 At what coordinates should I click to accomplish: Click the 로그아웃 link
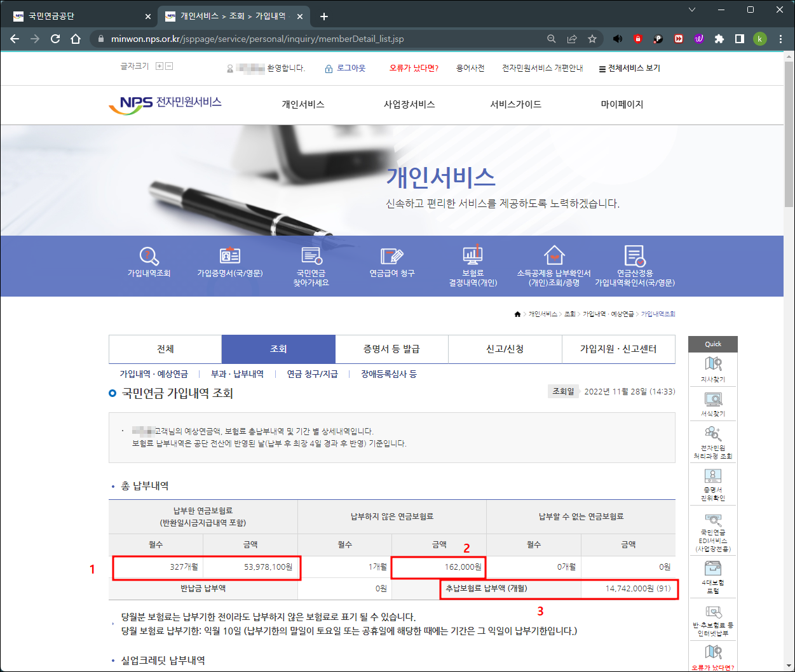[x=350, y=68]
